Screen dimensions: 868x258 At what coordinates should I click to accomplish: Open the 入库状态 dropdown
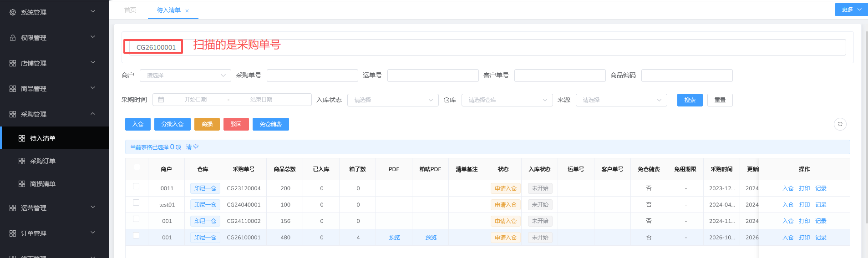click(393, 100)
